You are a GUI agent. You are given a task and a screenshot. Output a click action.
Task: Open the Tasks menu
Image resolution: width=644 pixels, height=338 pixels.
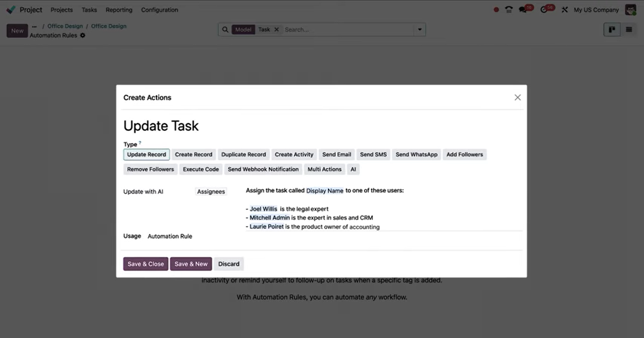click(89, 10)
